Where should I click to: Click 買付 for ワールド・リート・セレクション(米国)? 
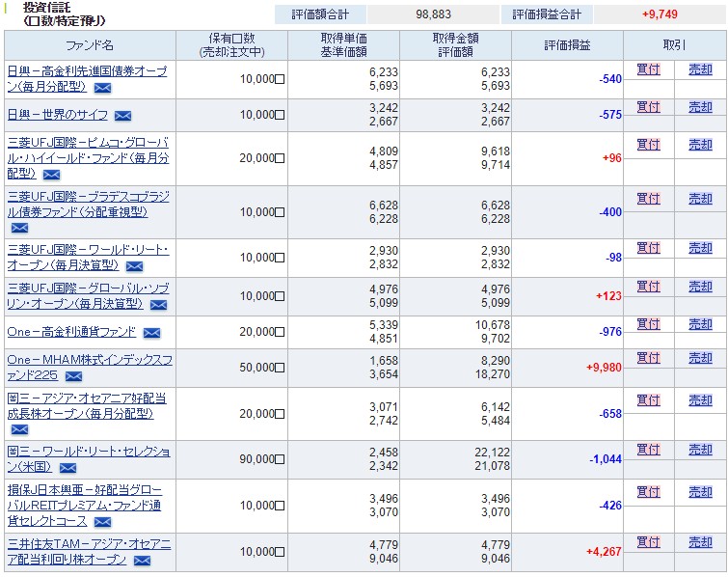[x=648, y=450]
